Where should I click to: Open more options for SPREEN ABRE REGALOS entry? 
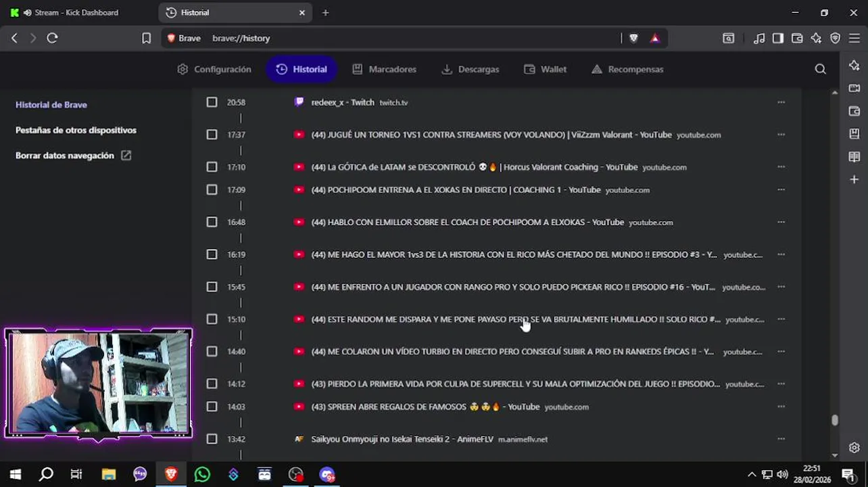coord(781,407)
